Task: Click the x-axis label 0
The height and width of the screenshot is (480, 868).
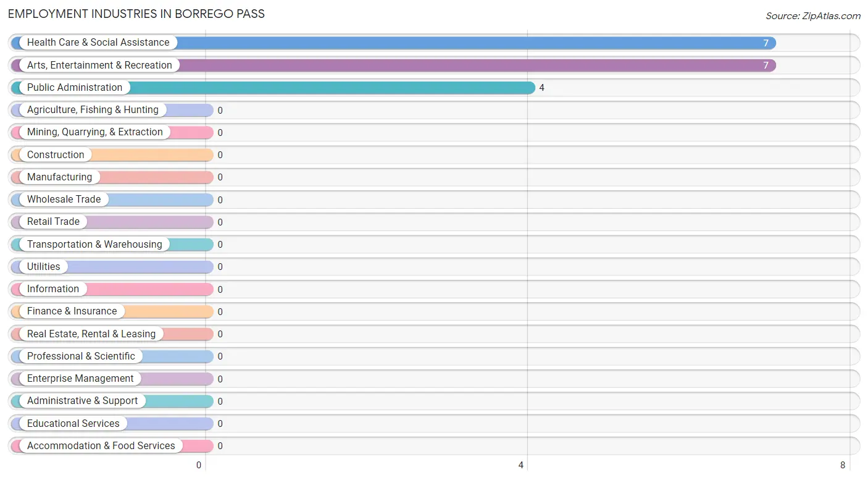Action: click(199, 465)
